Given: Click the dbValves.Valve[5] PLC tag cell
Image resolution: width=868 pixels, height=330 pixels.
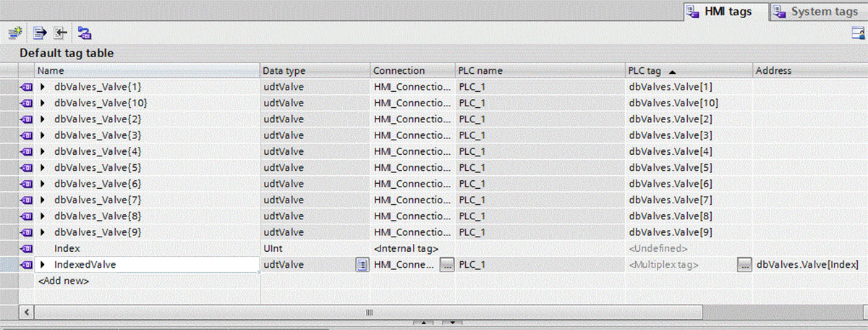Looking at the screenshot, I should click(x=689, y=168).
